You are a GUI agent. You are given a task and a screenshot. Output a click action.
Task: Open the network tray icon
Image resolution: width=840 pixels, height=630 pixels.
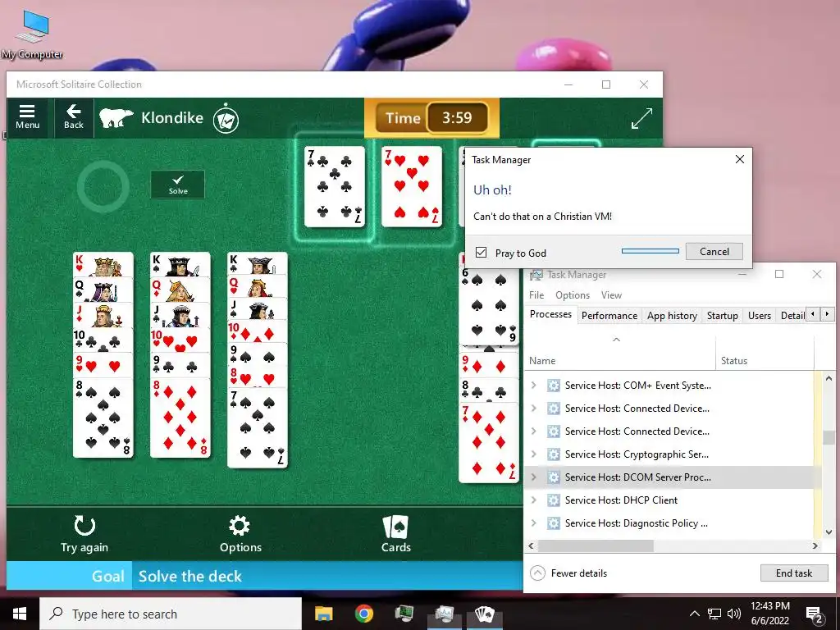tap(714, 614)
